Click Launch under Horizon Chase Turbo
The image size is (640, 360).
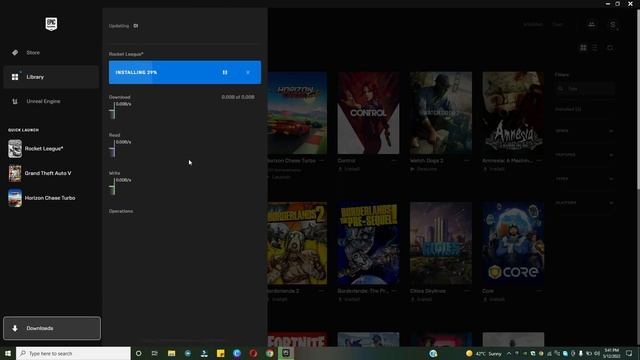(279, 177)
